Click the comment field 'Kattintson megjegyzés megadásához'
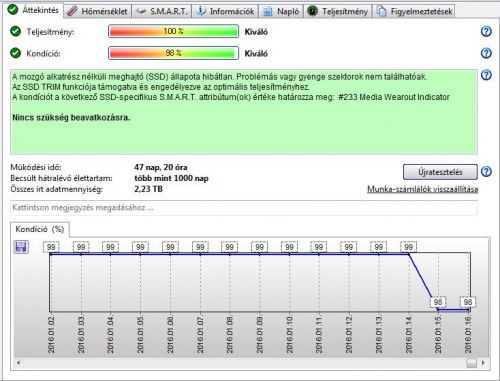 coord(244,208)
